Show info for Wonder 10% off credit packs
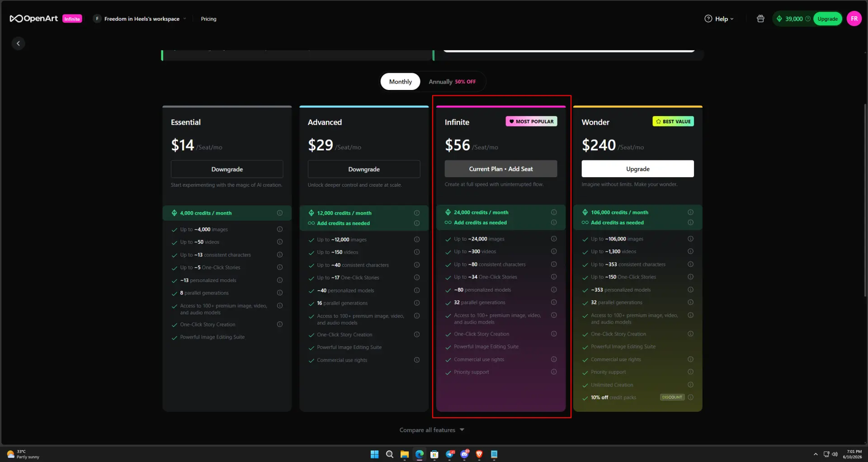Viewport: 868px width, 462px height. click(691, 397)
